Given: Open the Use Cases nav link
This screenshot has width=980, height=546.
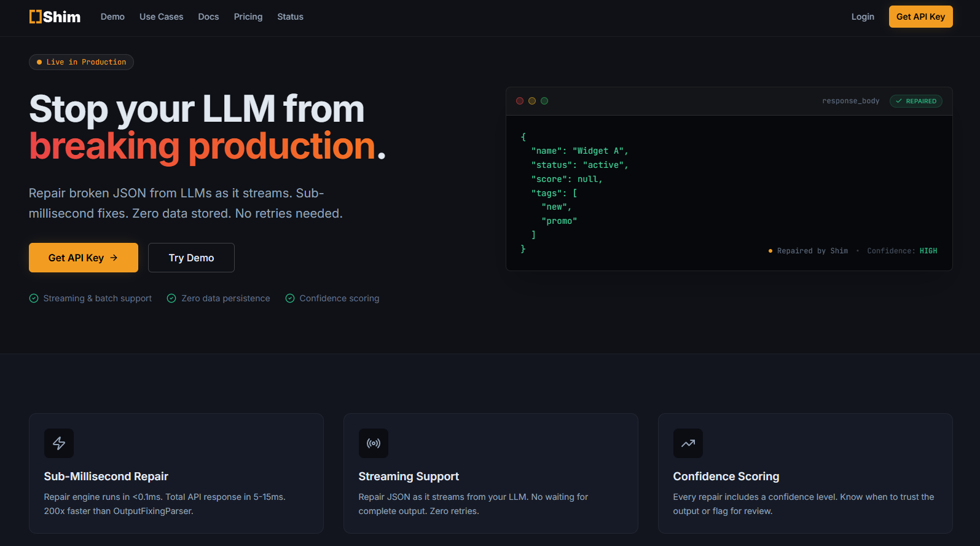Looking at the screenshot, I should point(161,17).
